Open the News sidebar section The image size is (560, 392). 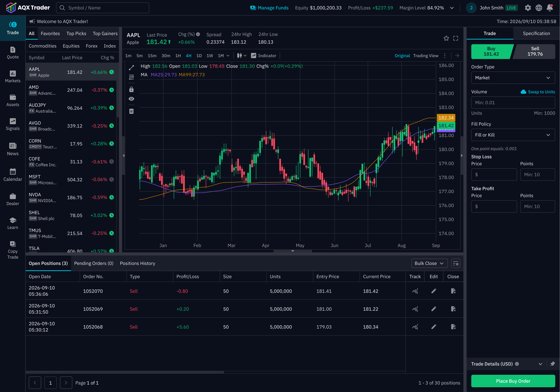[x=13, y=149]
